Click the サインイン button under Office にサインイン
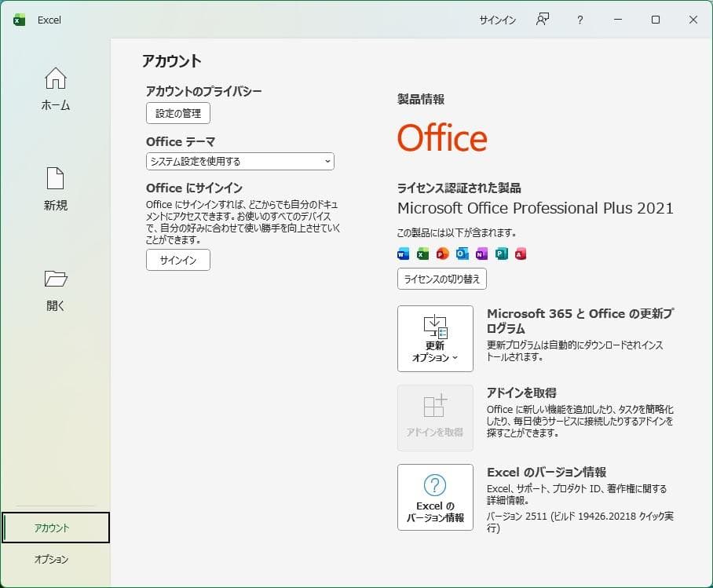 click(177, 260)
